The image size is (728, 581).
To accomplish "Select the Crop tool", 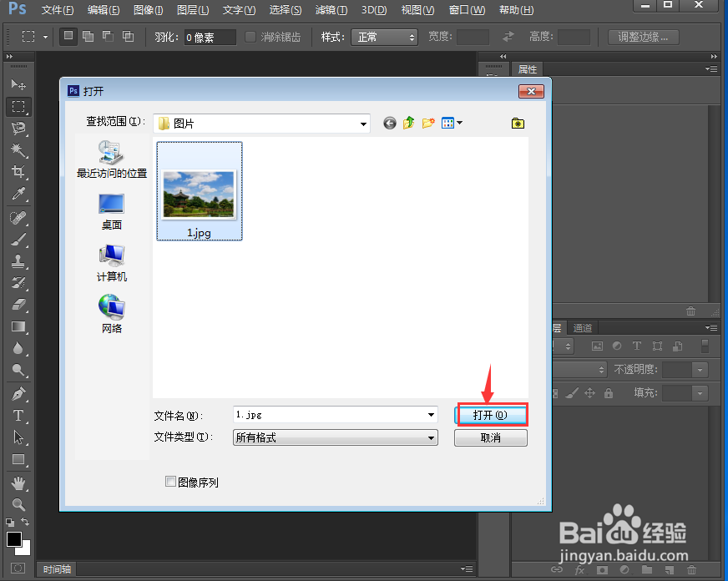I will point(18,172).
